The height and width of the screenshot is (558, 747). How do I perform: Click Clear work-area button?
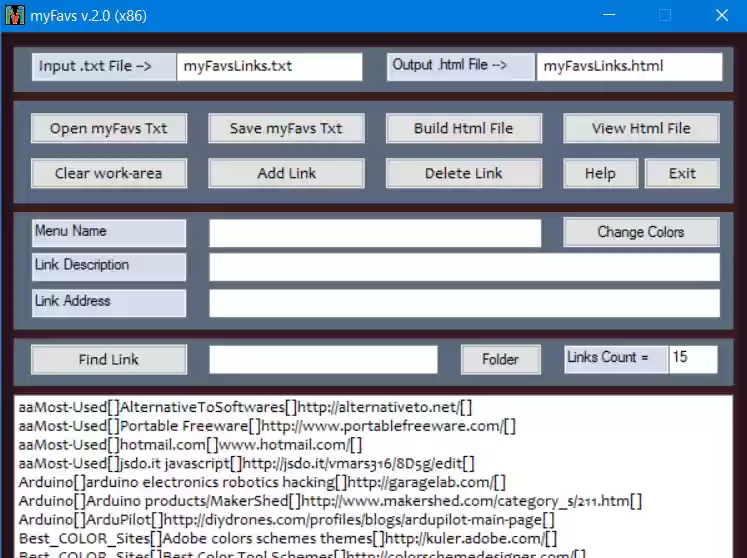[x=109, y=173]
